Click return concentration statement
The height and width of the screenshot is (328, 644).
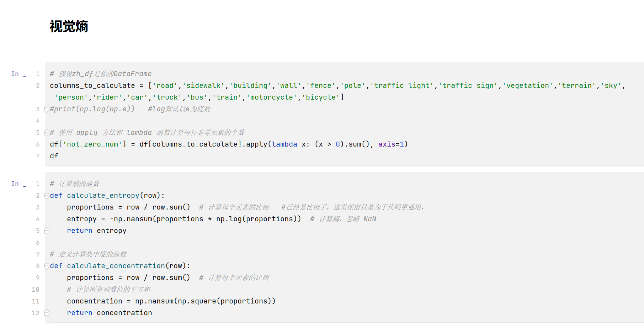pos(110,313)
